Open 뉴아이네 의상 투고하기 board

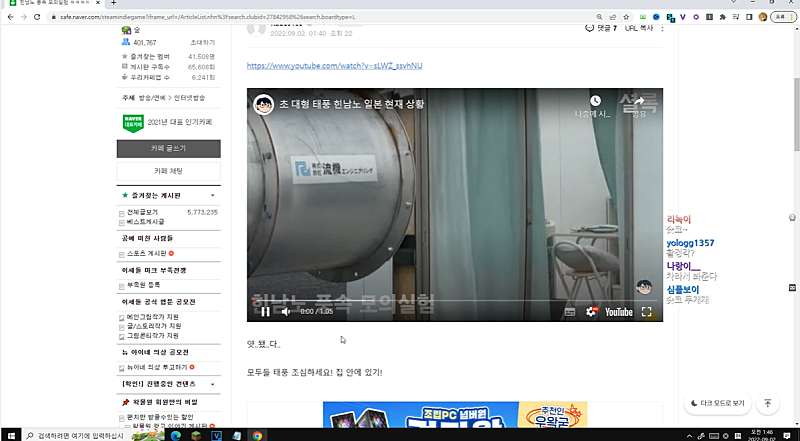tap(157, 368)
